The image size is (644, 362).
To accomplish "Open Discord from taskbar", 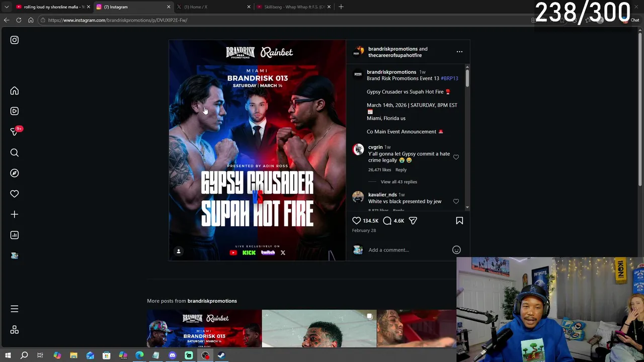I will click(x=173, y=355).
